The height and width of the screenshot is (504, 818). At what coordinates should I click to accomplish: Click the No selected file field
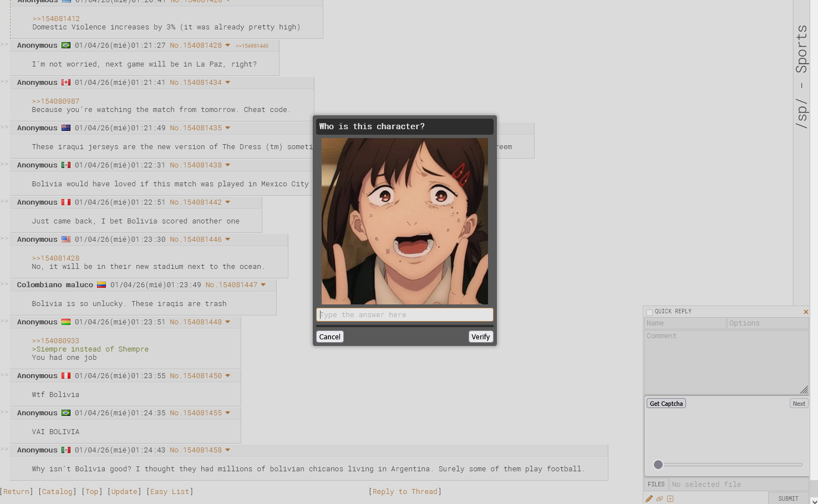739,485
